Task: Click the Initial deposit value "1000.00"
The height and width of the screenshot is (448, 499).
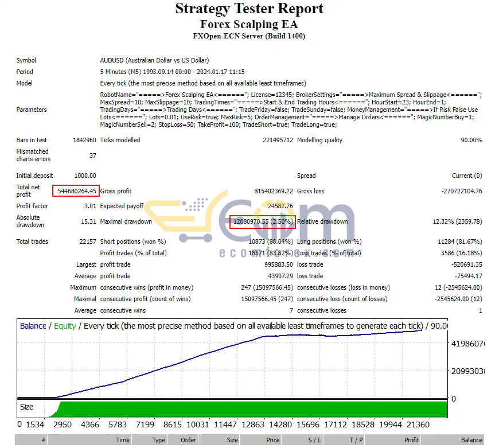Action: point(85,176)
